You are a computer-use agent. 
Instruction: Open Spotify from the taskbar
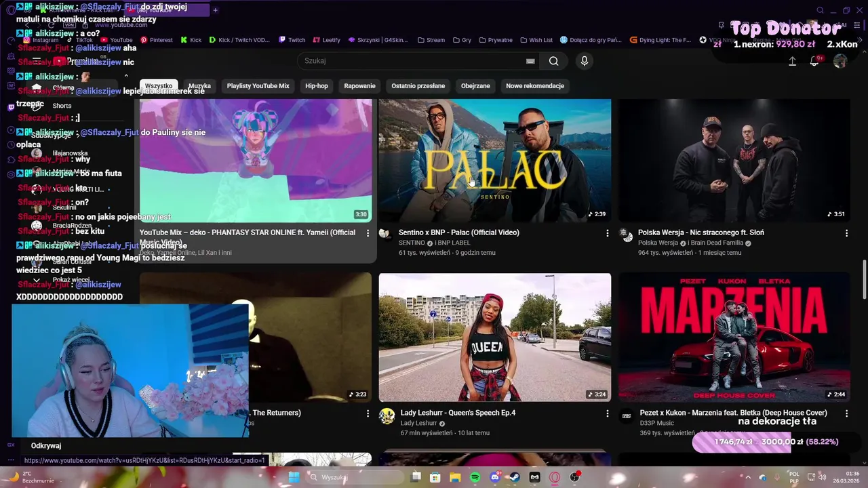click(x=475, y=477)
